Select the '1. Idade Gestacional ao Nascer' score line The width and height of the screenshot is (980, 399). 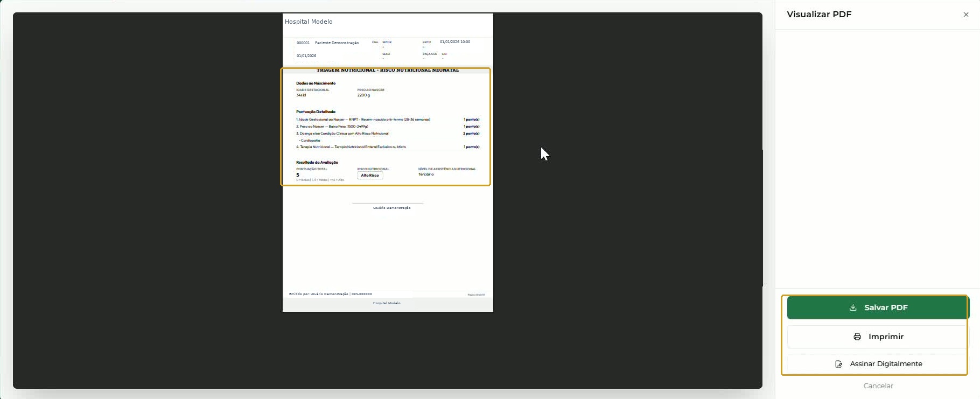click(388, 120)
